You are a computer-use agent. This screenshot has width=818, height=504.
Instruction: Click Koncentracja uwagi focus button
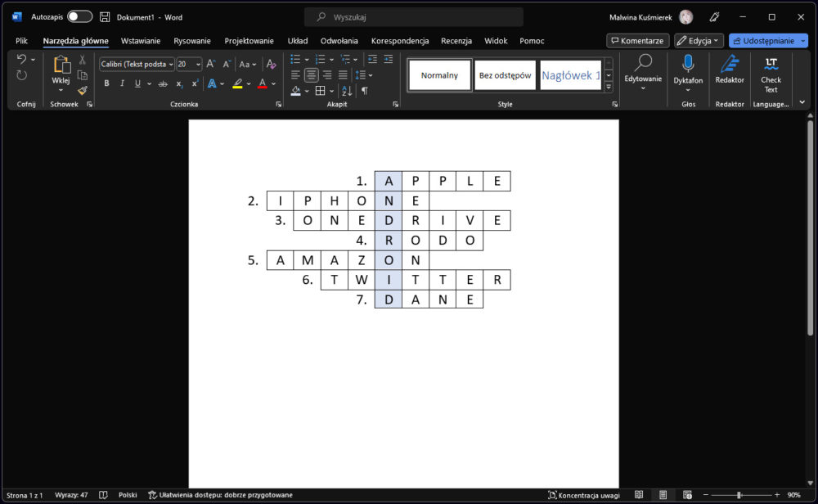[584, 495]
